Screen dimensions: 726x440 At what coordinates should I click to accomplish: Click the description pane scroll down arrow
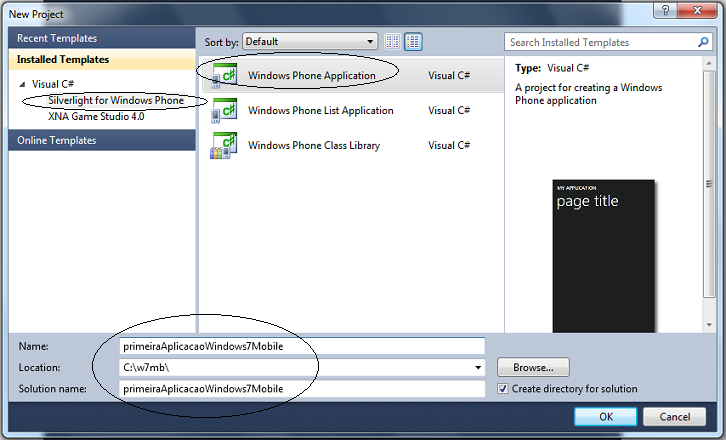pos(709,325)
